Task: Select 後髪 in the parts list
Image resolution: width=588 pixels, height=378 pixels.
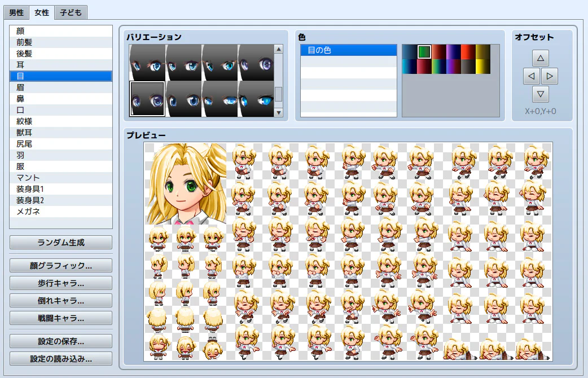Action: [61, 54]
